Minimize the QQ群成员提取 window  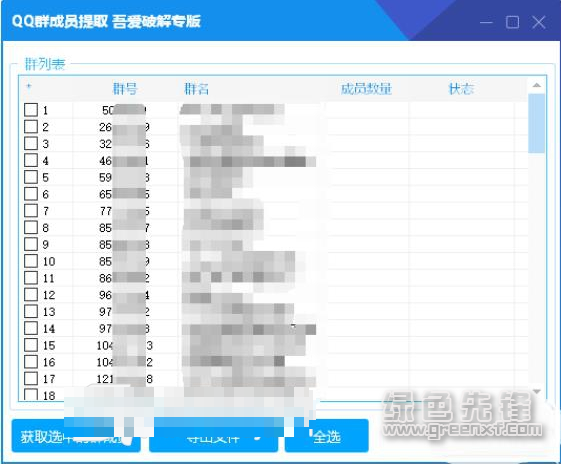[x=486, y=22]
